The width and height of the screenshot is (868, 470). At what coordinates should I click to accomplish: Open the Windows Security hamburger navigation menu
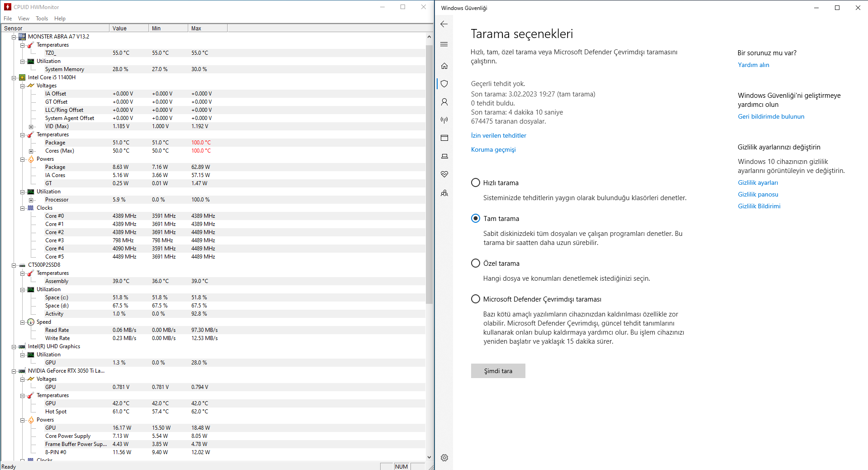pyautogui.click(x=444, y=44)
